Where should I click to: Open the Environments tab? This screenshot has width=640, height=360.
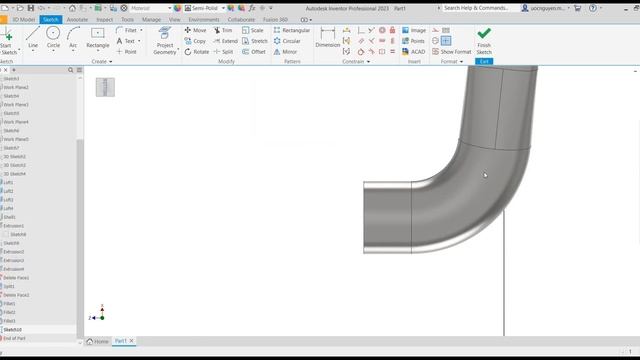point(204,20)
